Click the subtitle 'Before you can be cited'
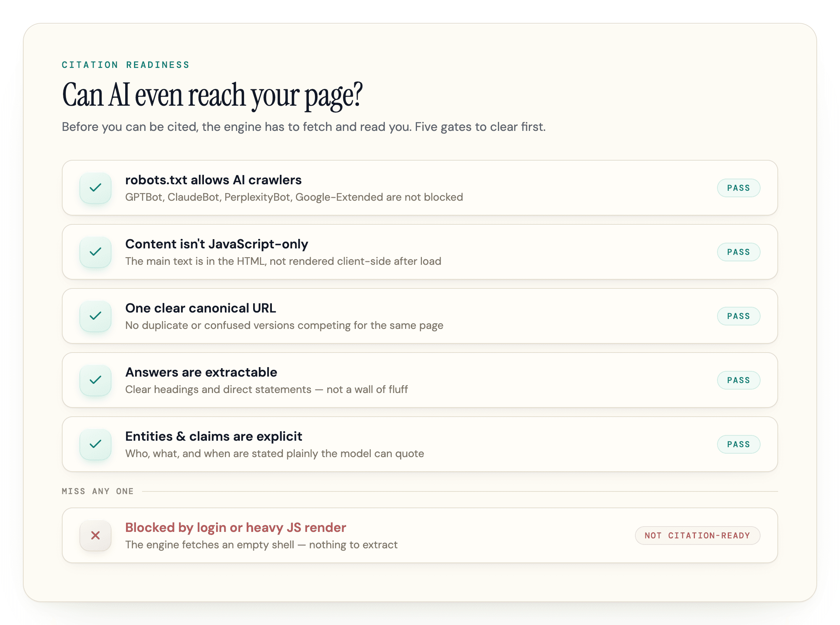This screenshot has height=625, width=840. click(x=130, y=127)
